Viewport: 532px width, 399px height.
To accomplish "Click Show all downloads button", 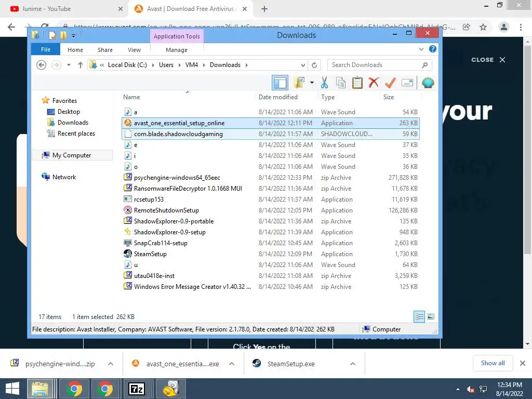I will [493, 363].
